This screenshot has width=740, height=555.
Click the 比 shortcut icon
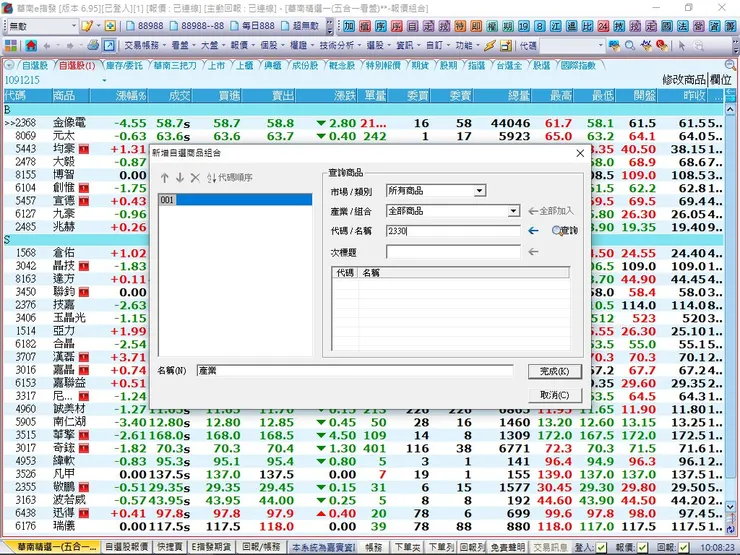click(x=588, y=26)
